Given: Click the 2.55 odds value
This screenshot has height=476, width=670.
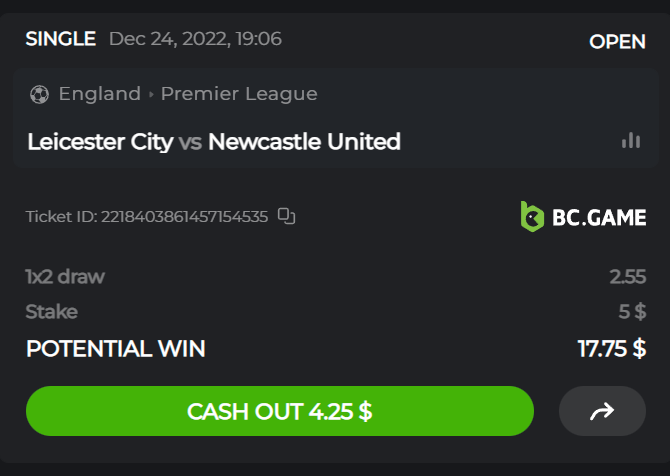Looking at the screenshot, I should 627,277.
